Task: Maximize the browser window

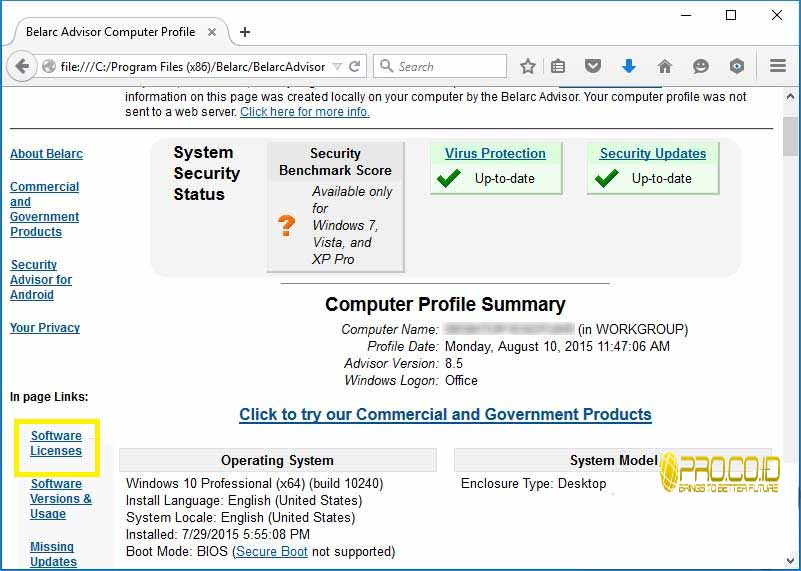Action: click(731, 15)
